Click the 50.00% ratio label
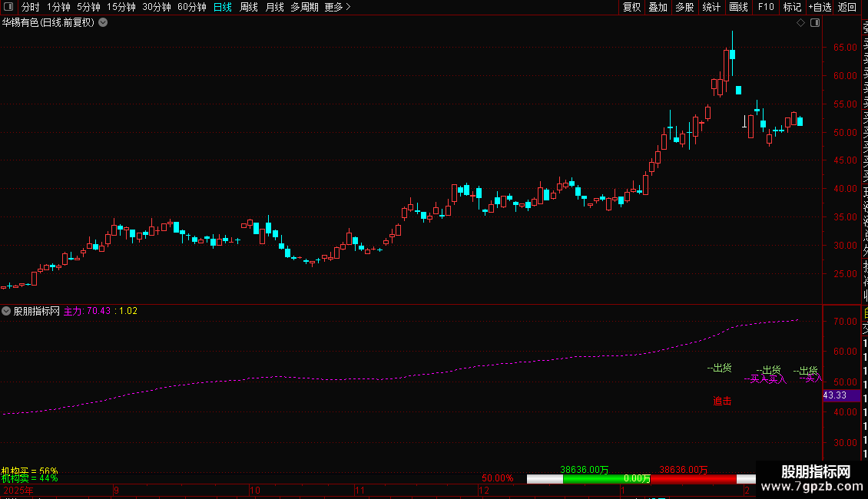 (x=497, y=478)
